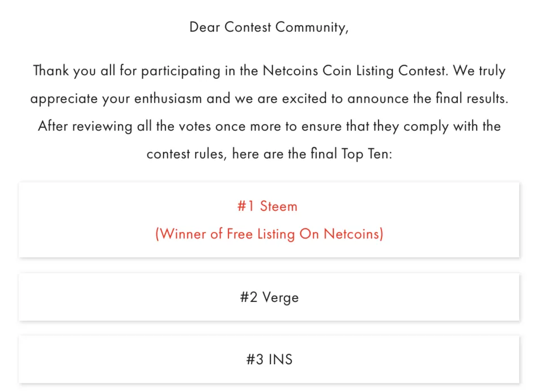Click the "contest rules," text
Viewport: 544px width, 392px height.
coord(186,154)
